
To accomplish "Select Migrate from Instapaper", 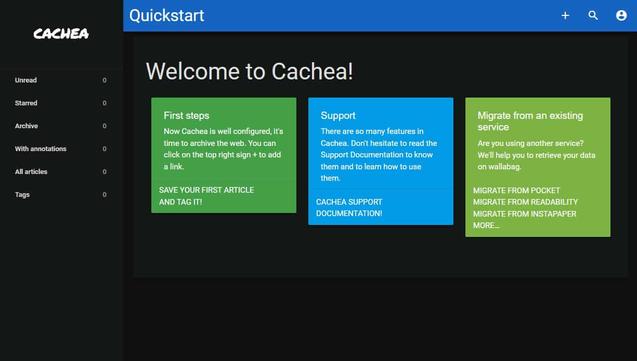I will coord(524,214).
